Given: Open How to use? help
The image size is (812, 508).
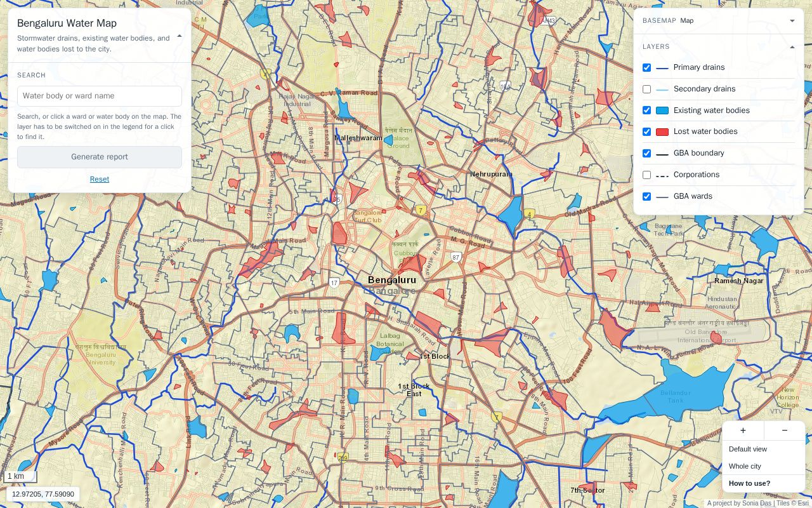Looking at the screenshot, I should point(764,483).
